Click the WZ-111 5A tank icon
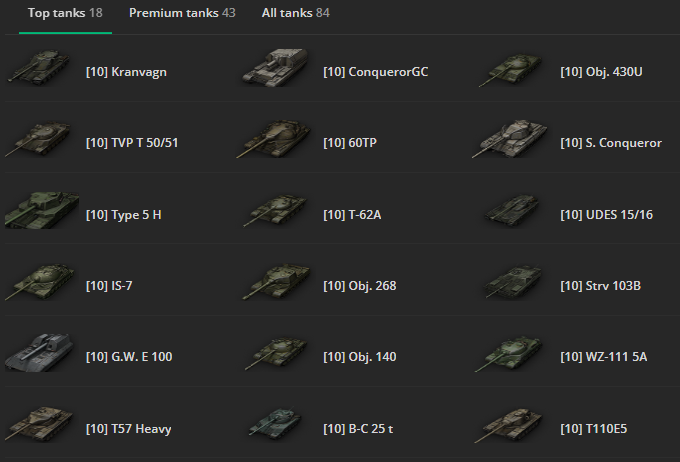This screenshot has width=680, height=462. click(509, 354)
